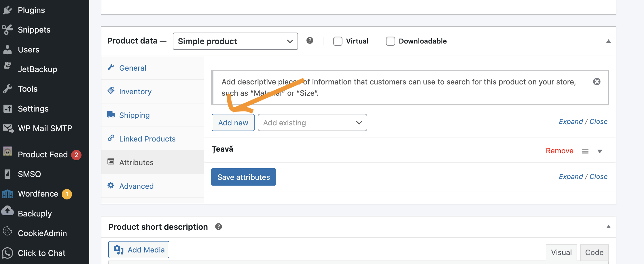Open the Simple product type dropdown
The height and width of the screenshot is (264, 644).
pyautogui.click(x=235, y=41)
